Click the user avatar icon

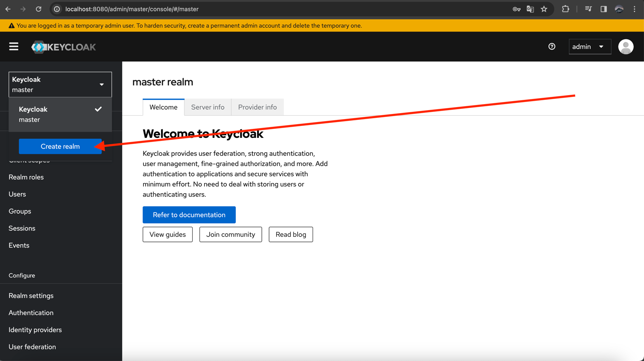626,47
